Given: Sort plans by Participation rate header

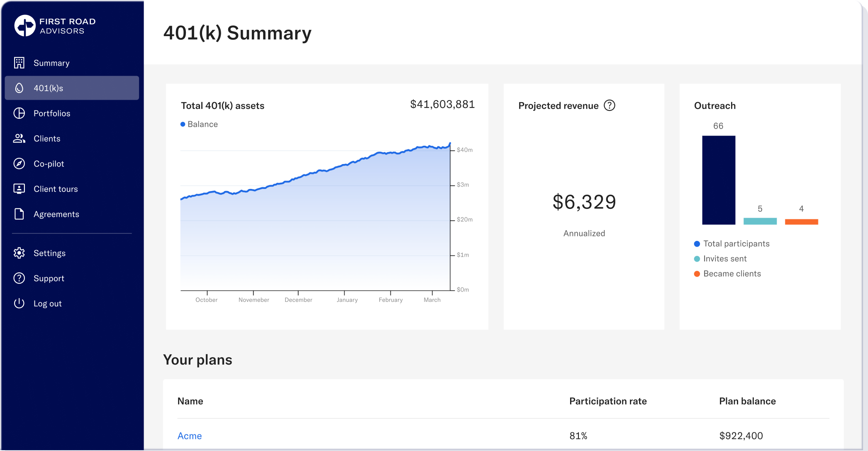Looking at the screenshot, I should [608, 401].
